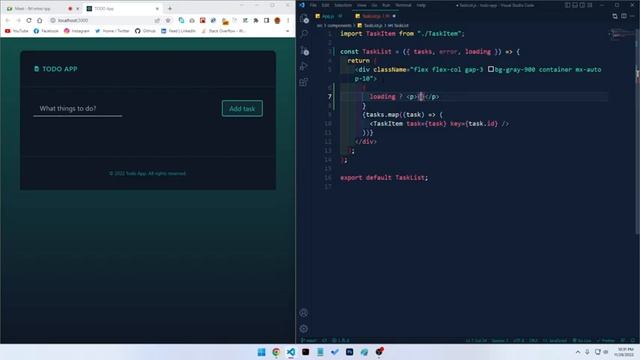This screenshot has width=640, height=360.
Task: Open the Chrome three-dot menu
Action: pyautogui.click(x=288, y=20)
